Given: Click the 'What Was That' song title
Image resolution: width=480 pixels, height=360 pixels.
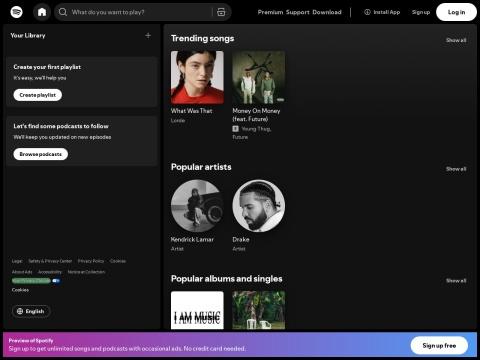Looking at the screenshot, I should point(192,111).
